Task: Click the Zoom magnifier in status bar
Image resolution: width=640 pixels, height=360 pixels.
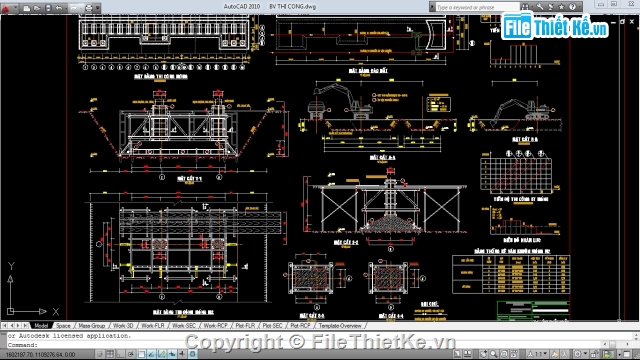Action: [494, 354]
